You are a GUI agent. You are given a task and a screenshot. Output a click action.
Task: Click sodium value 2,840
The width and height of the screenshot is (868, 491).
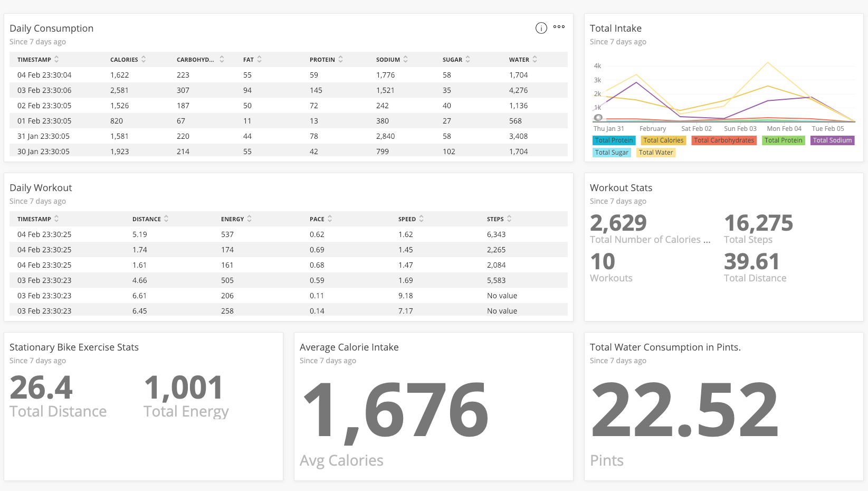pos(386,136)
